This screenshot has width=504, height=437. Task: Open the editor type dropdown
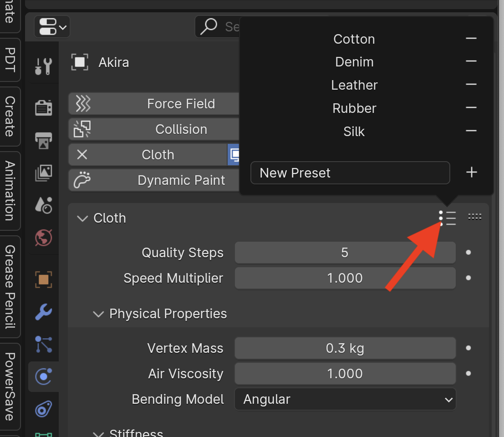point(52,27)
